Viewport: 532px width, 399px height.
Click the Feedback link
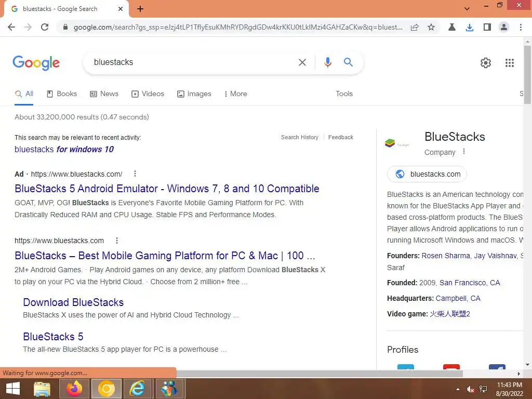341,137
